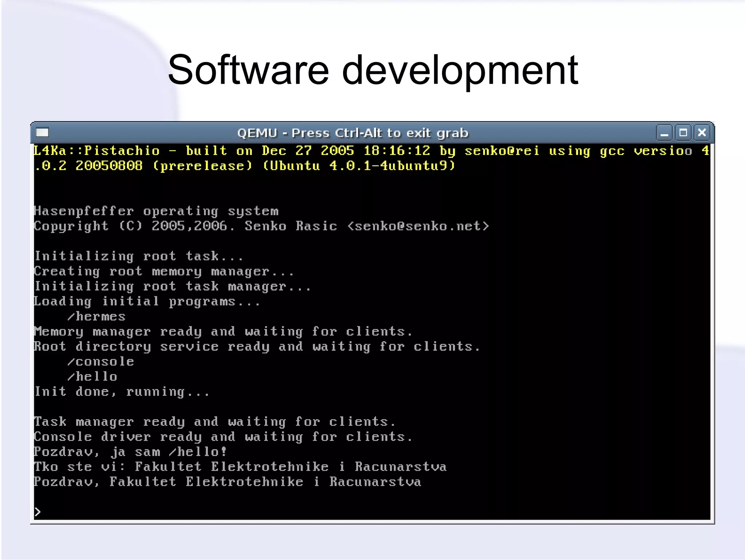Click 'Console driver ready and waiting' line
The width and height of the screenshot is (745, 560).
[x=223, y=437]
